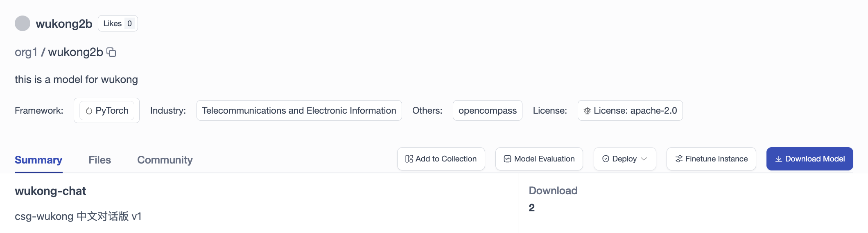Click the download arrow icon
Image resolution: width=868 pixels, height=233 pixels.
tap(778, 159)
